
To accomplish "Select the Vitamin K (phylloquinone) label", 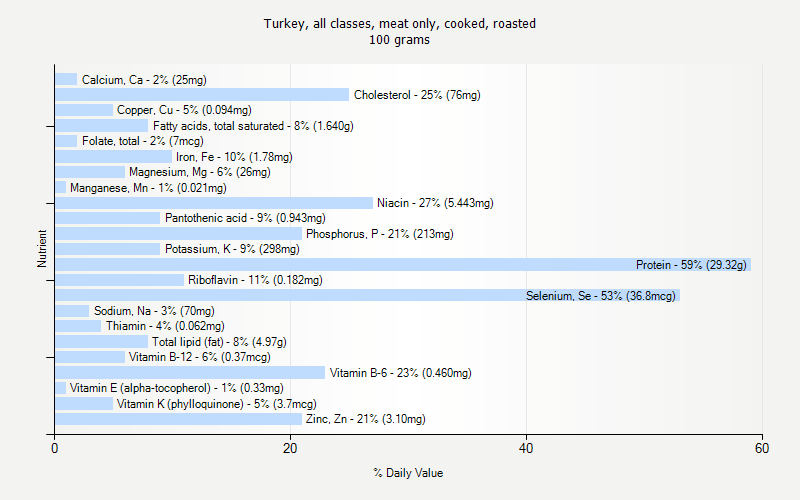I will (x=216, y=404).
